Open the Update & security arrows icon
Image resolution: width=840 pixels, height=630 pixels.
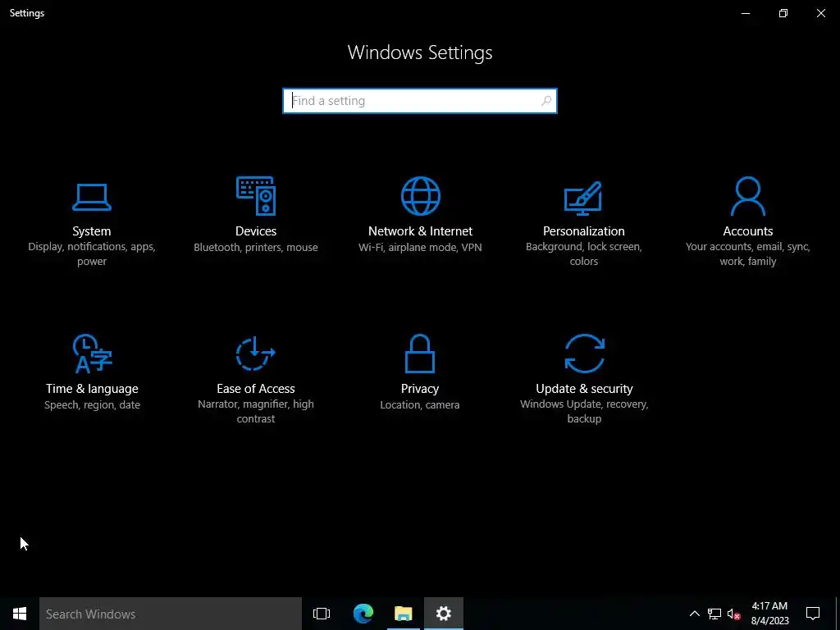point(584,354)
